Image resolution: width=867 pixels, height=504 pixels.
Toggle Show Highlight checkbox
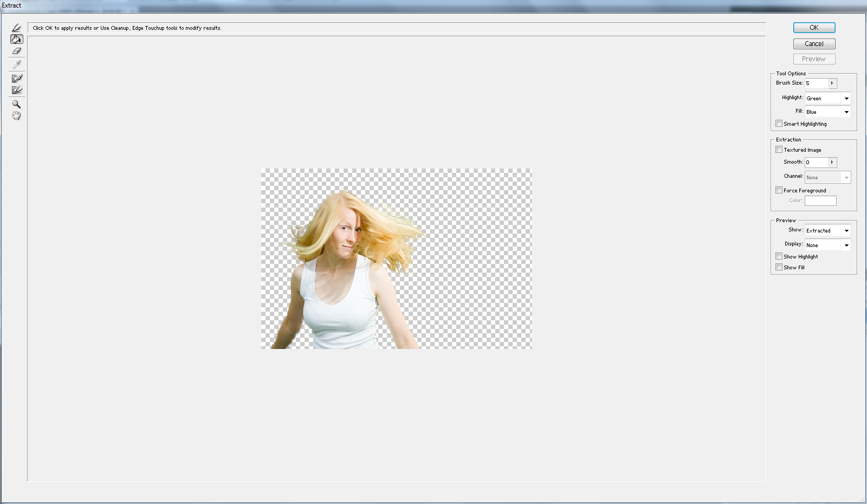click(779, 256)
